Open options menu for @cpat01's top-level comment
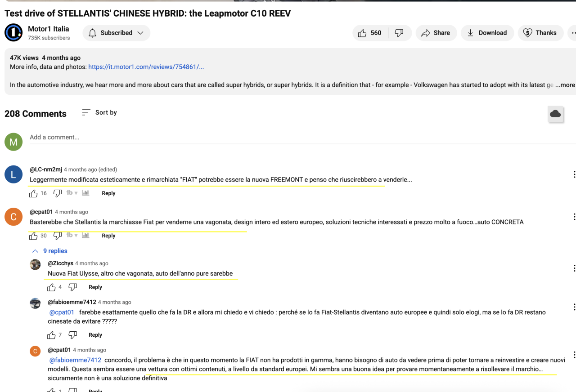This screenshot has width=576, height=392. tap(574, 217)
